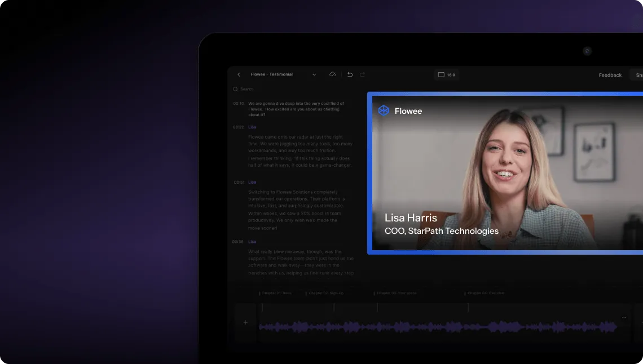Viewport: 643px width, 364px height.
Task: Click the 00:31 timestamp
Action: [x=239, y=182]
